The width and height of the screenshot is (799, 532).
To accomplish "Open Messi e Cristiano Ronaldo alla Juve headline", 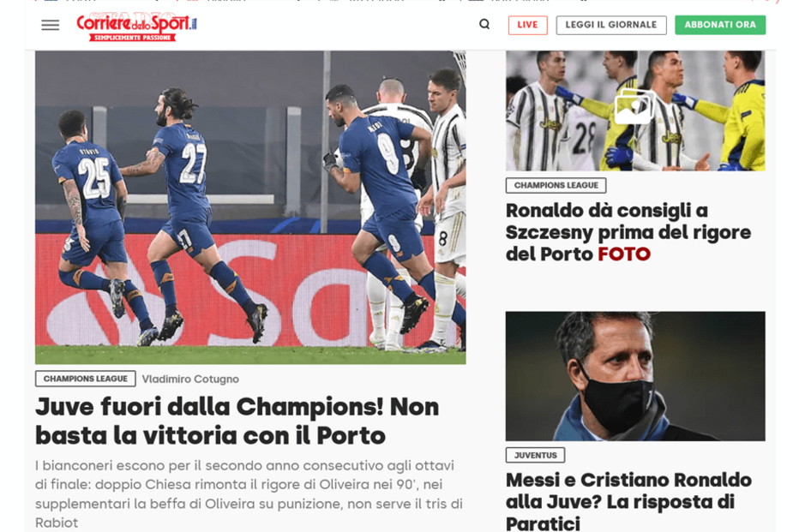I will [x=628, y=501].
